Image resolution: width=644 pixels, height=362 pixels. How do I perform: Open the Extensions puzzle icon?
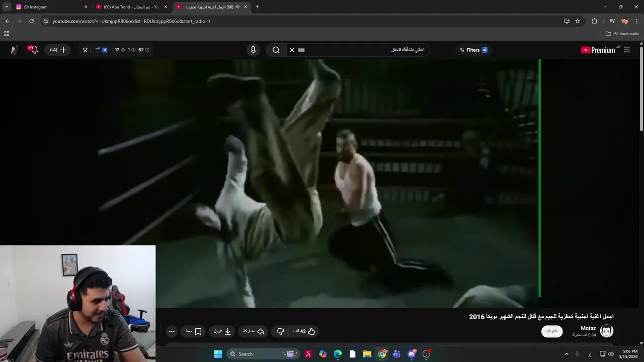(x=595, y=21)
